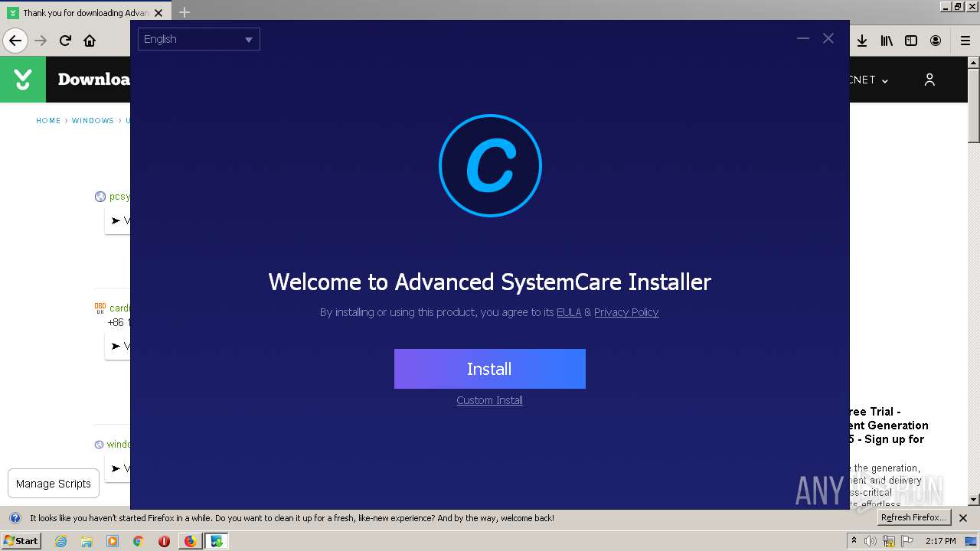Select the 'Thank you for downloading' tab
The image size is (980, 551).
tap(84, 13)
